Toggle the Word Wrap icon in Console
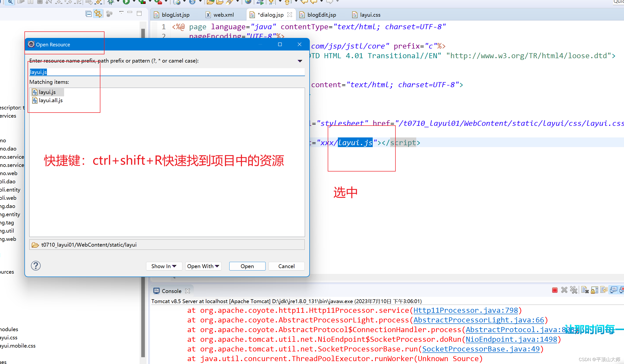This screenshot has width=624, height=364. [x=604, y=290]
